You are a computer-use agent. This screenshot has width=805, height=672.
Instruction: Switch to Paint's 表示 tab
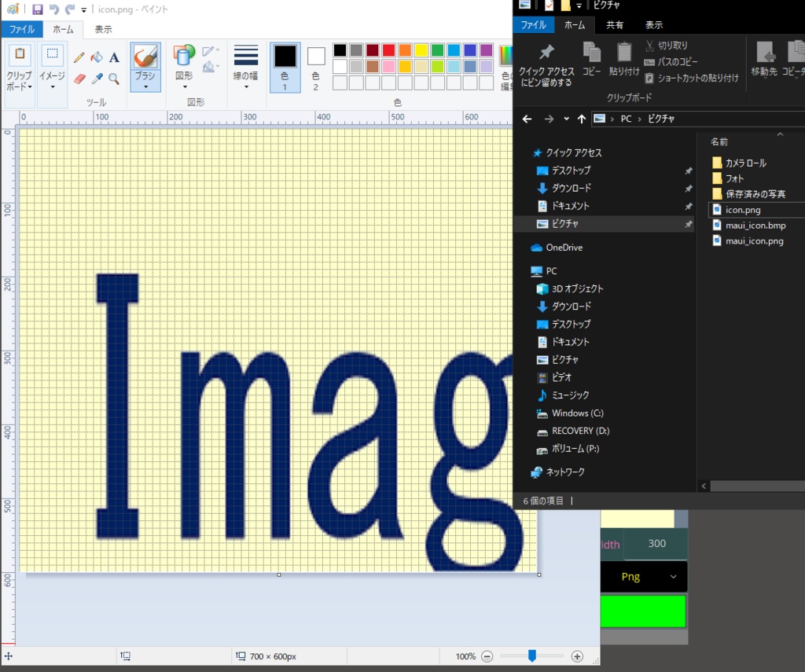[x=103, y=28]
